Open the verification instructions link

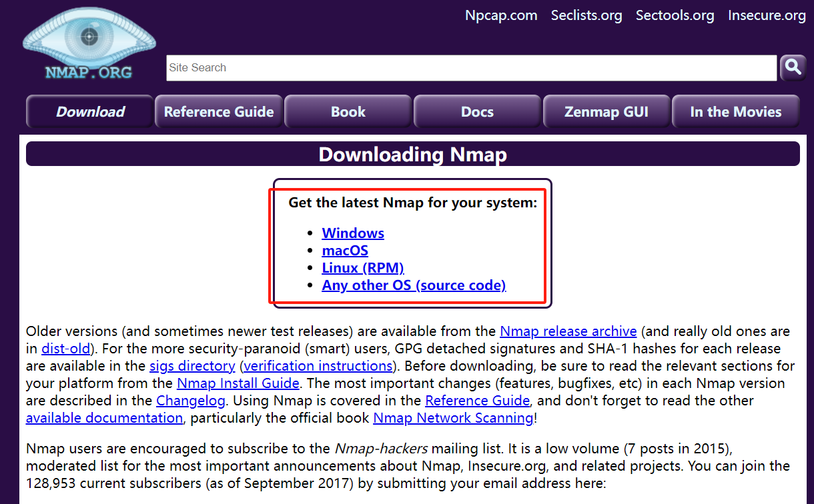point(318,366)
